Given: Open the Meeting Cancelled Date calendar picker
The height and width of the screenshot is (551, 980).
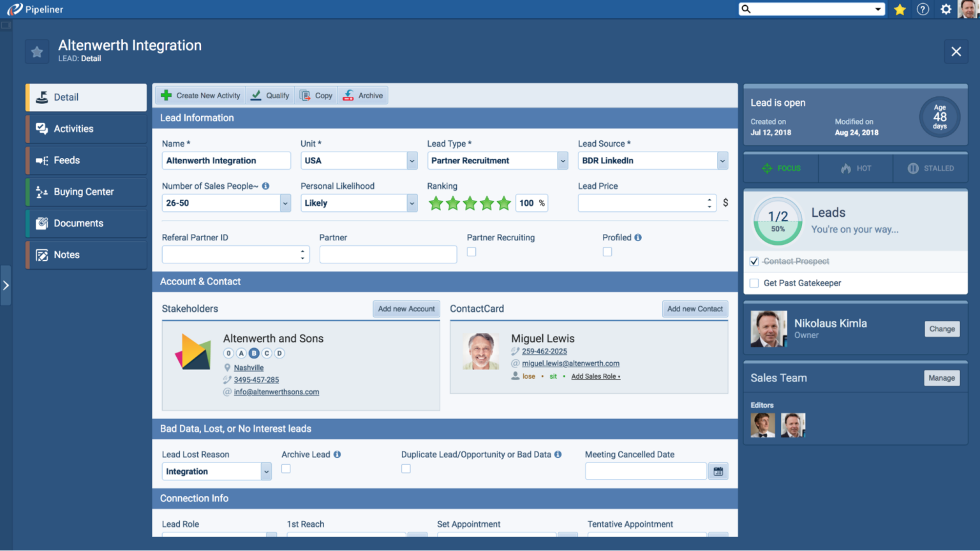Looking at the screenshot, I should (717, 471).
